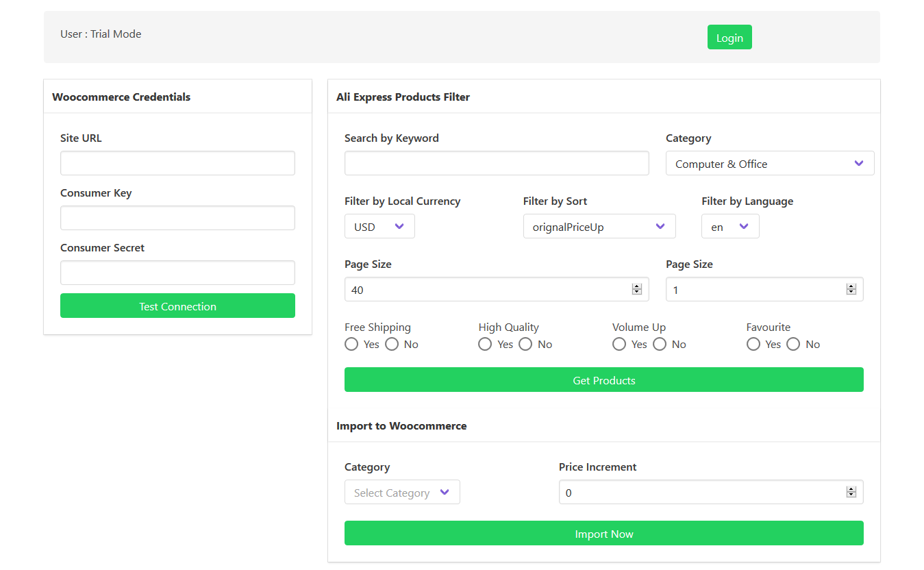Click the Ali Express Products Filter heading
The width and height of the screenshot is (924, 570).
403,97
